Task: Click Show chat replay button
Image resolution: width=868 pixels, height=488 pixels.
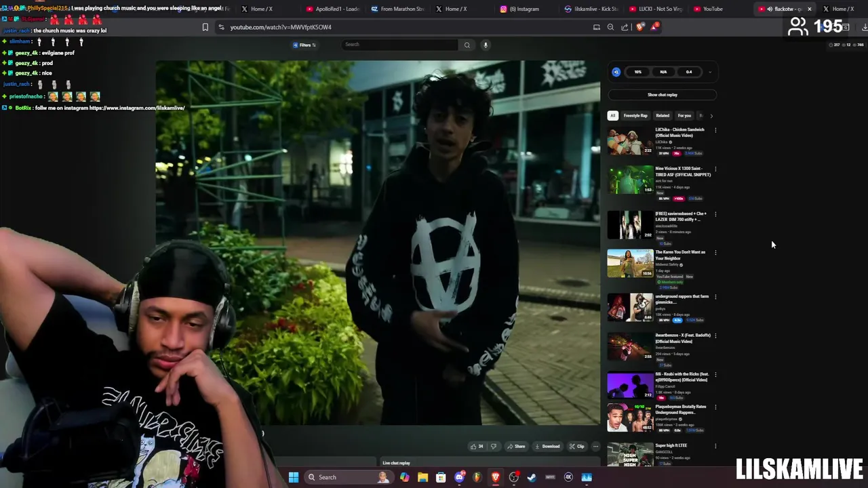Action: [x=663, y=95]
